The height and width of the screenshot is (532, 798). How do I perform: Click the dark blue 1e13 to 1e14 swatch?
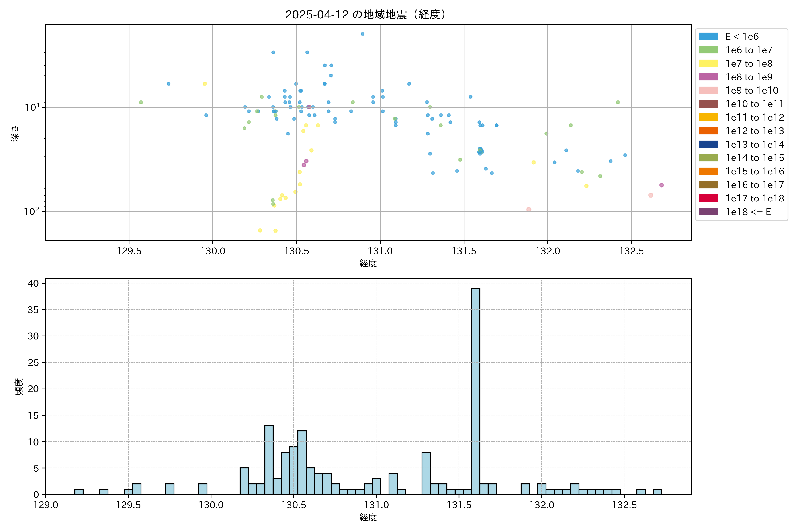[x=708, y=145]
